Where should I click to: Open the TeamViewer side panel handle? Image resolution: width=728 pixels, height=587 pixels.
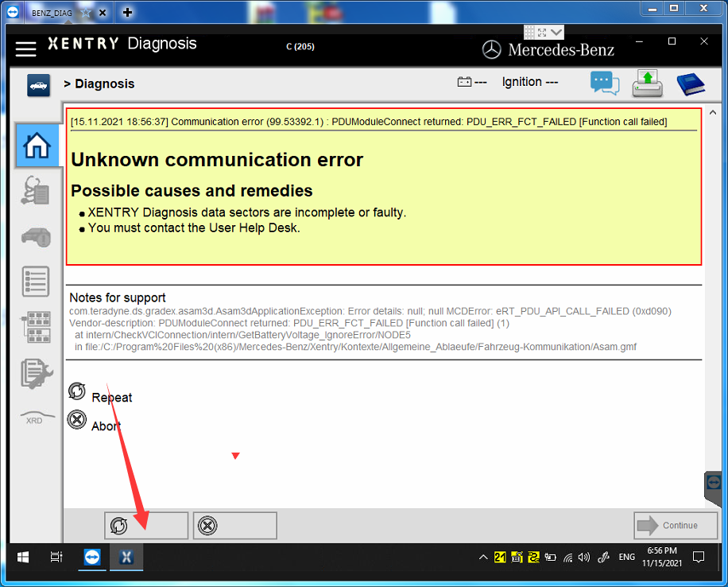click(713, 487)
